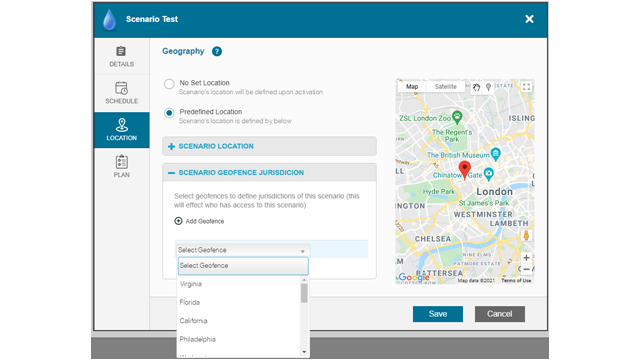Screen dimensions: 640x360
Task: Select the Predefined Location radio button
Action: coord(169,113)
